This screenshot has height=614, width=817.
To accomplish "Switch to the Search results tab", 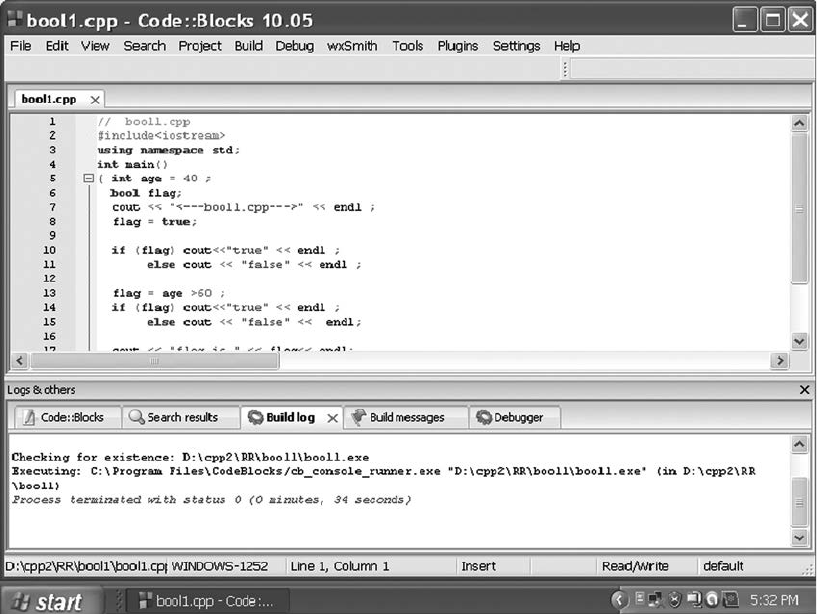I will [x=181, y=417].
